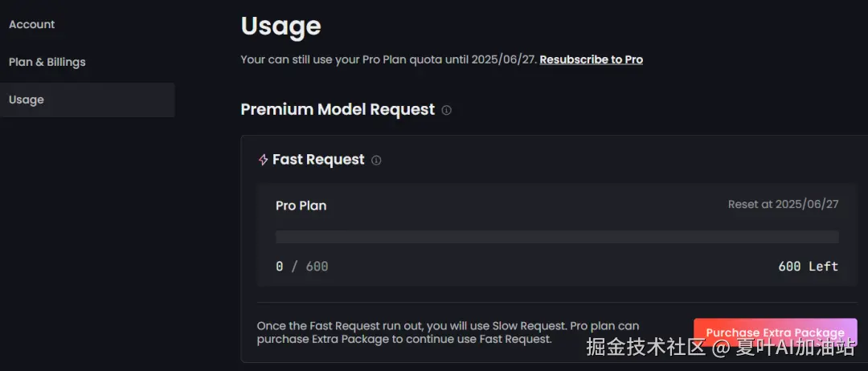Click the Pro Plan usage progress bar
This screenshot has width=868, height=371.
click(x=557, y=237)
